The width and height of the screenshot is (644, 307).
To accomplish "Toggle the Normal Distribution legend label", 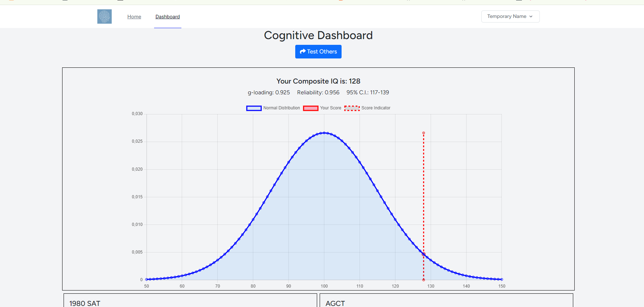I will [281, 108].
